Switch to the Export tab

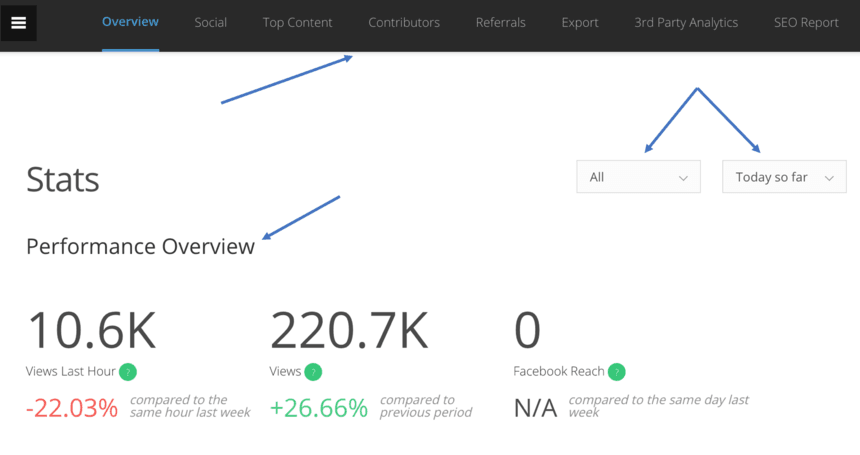[x=580, y=22]
